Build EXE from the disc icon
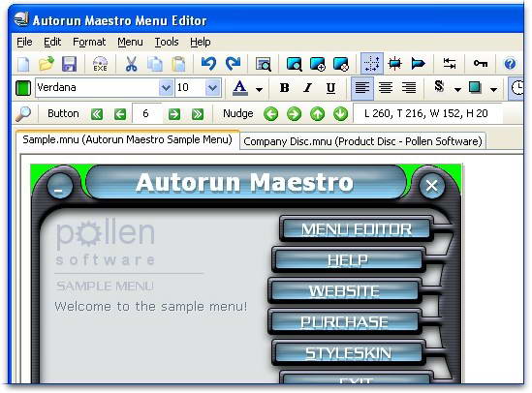This screenshot has height=393, width=532. pos(101,64)
